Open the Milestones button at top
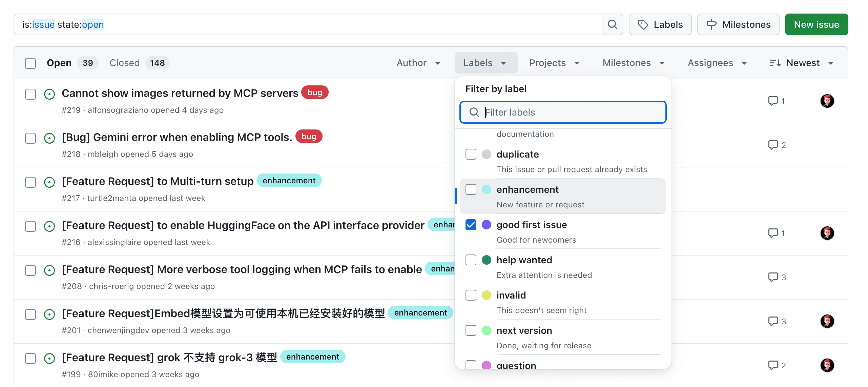868x387 pixels. (738, 24)
